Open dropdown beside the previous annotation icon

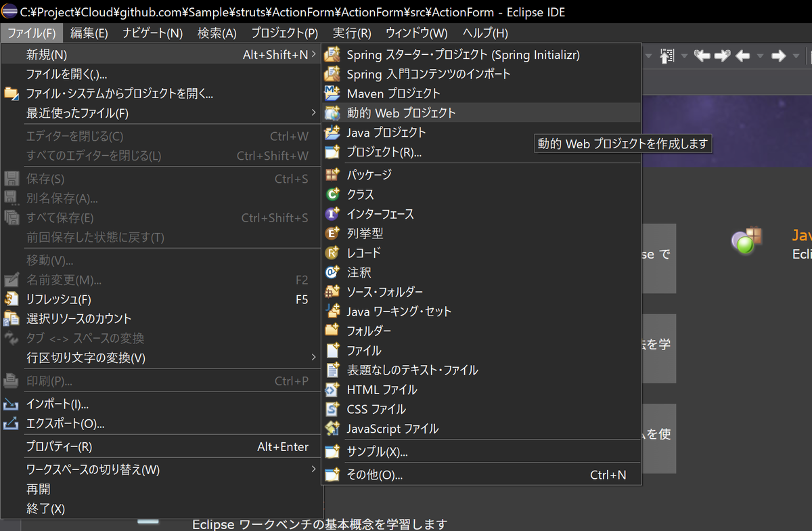click(x=683, y=56)
